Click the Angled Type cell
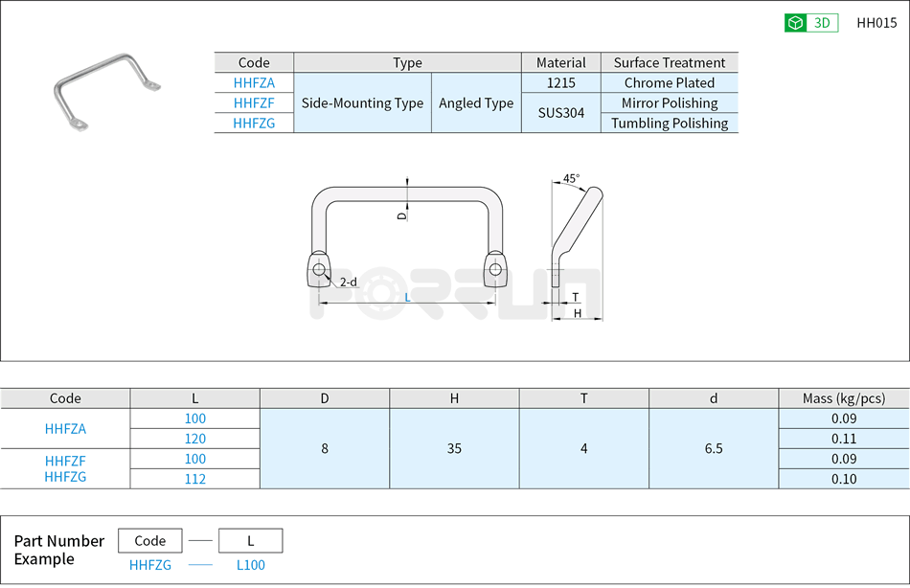 click(x=476, y=102)
